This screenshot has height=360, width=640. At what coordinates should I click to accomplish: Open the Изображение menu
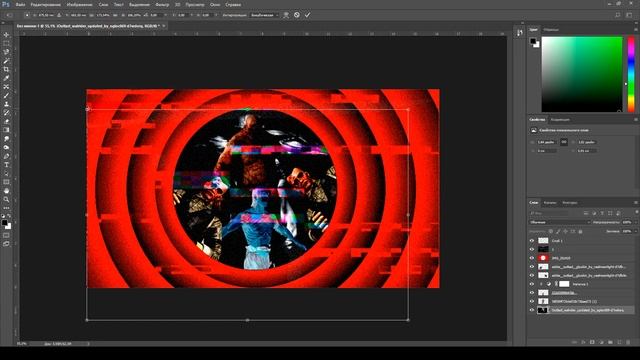coord(80,5)
